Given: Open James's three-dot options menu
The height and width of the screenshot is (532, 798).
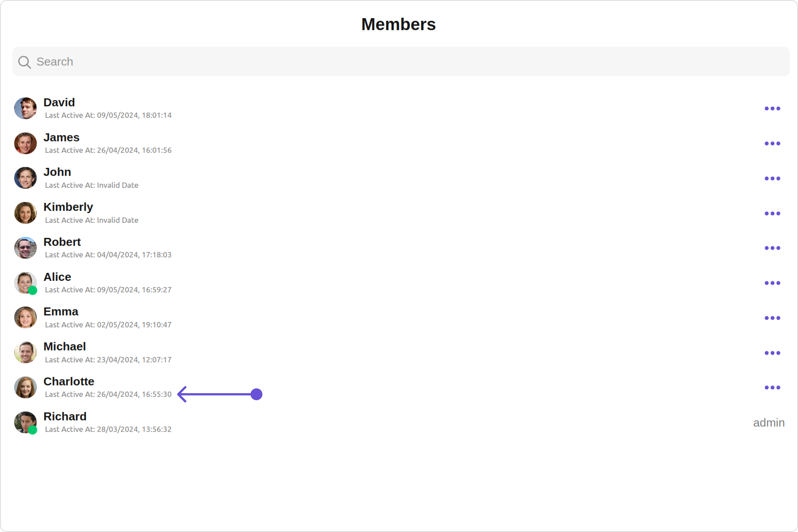Looking at the screenshot, I should coord(772,143).
